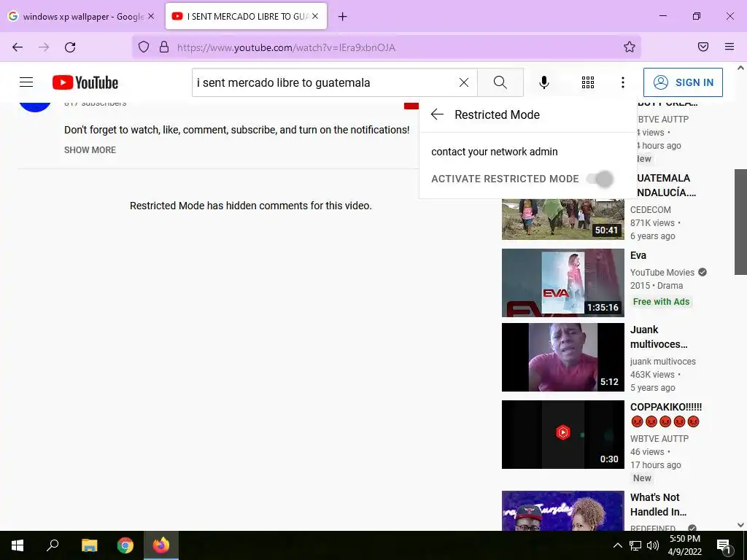Click the page vertical scrollbar thumb

pyautogui.click(x=740, y=222)
